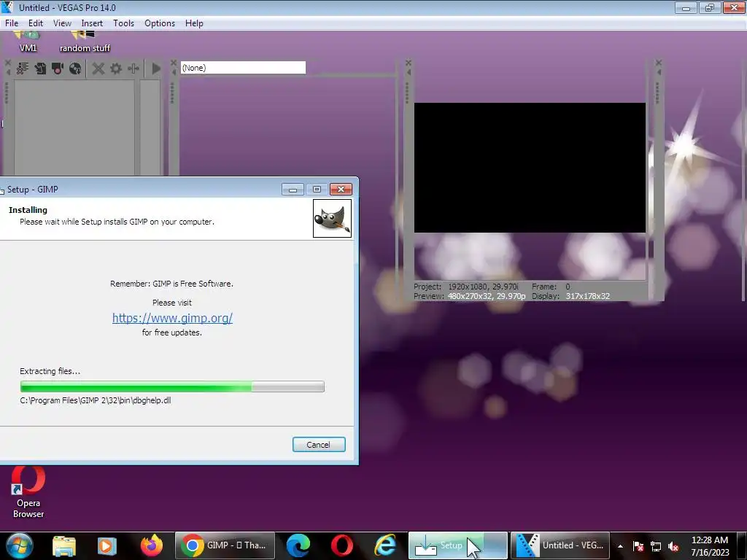
Task: Click the Extract Audio from CD icon
Action: click(x=75, y=69)
